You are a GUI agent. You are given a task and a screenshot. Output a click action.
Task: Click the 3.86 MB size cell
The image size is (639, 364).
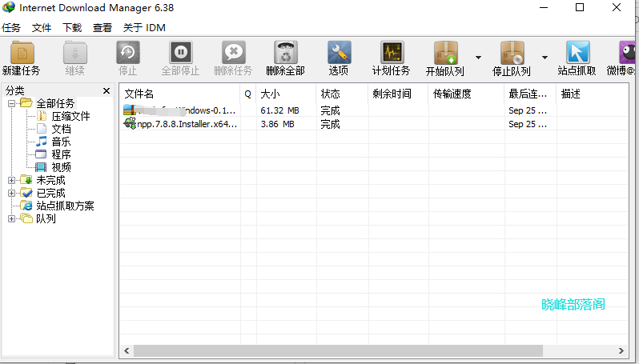(278, 124)
